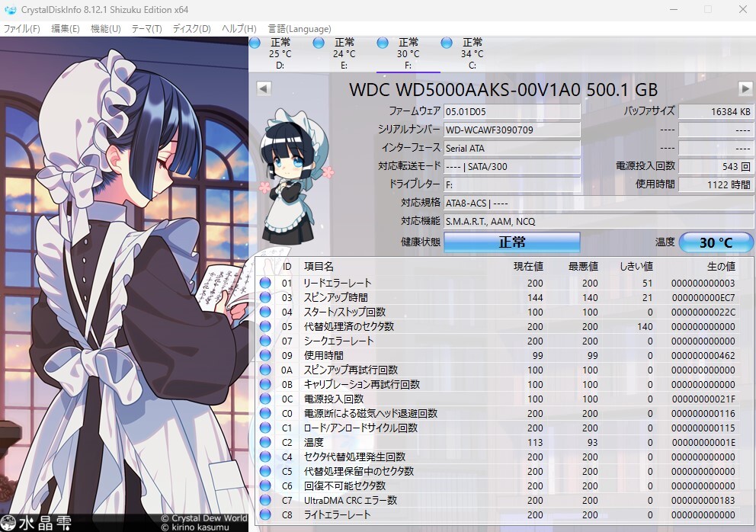Click status orb for UltraDMA CRC エラー数
The width and height of the screenshot is (756, 532).
[x=265, y=500]
